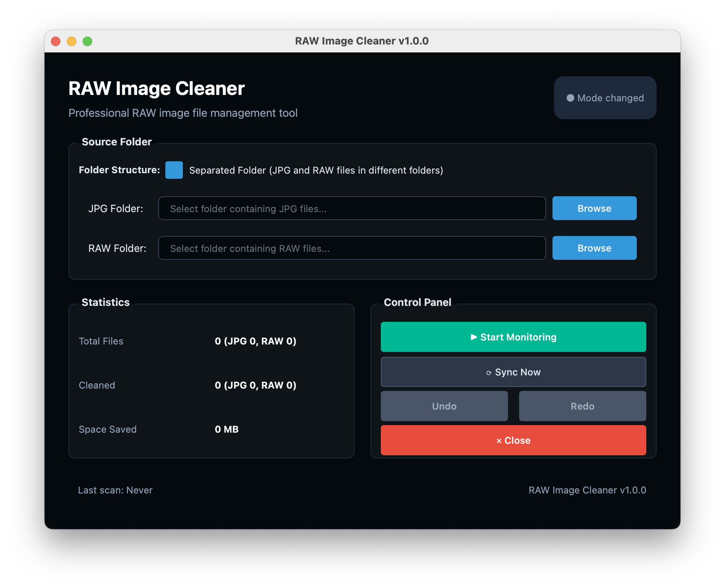Image resolution: width=725 pixels, height=588 pixels.
Task: Browse for the RAW folder
Action: [594, 248]
